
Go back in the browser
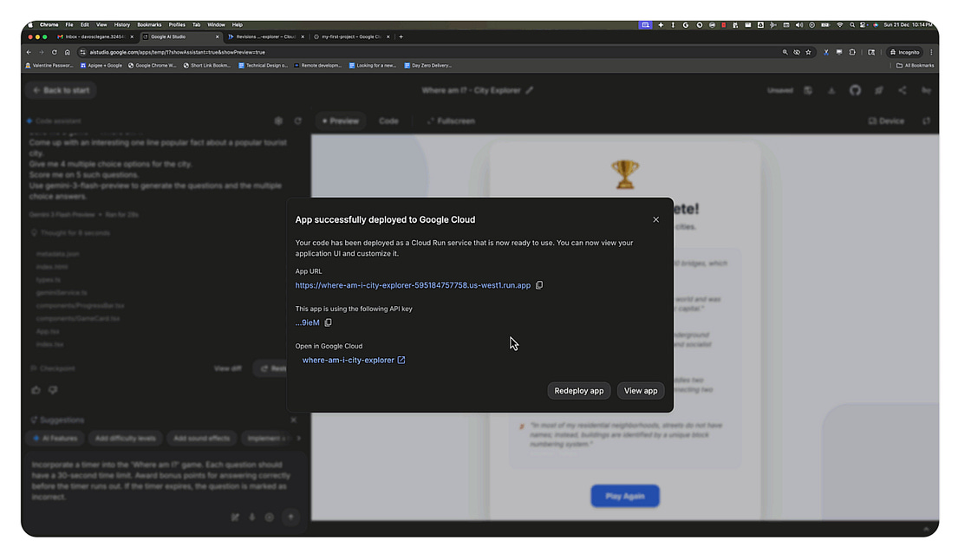pos(29,52)
